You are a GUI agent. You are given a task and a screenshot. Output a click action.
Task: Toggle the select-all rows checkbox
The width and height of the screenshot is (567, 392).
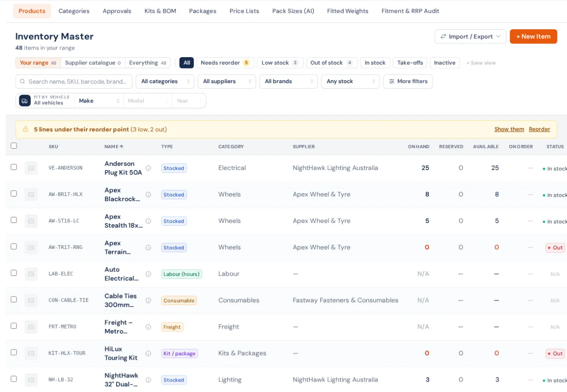tap(14, 146)
